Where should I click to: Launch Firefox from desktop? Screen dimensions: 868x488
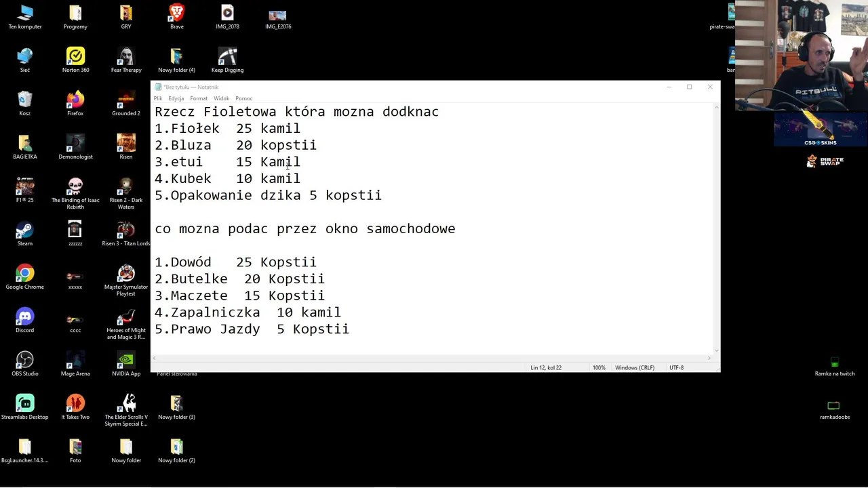75,104
